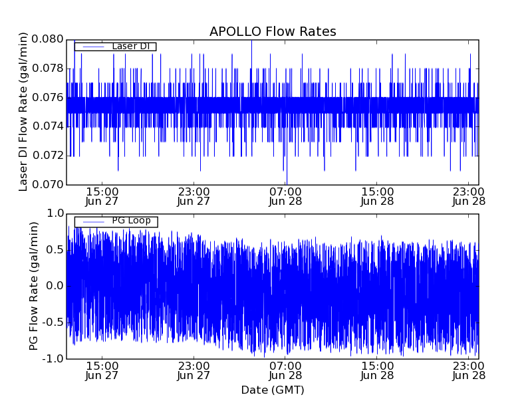Click the 'PG Loop' legend entry
Image resolution: width=532 pixels, height=399 pixels.
[116, 221]
